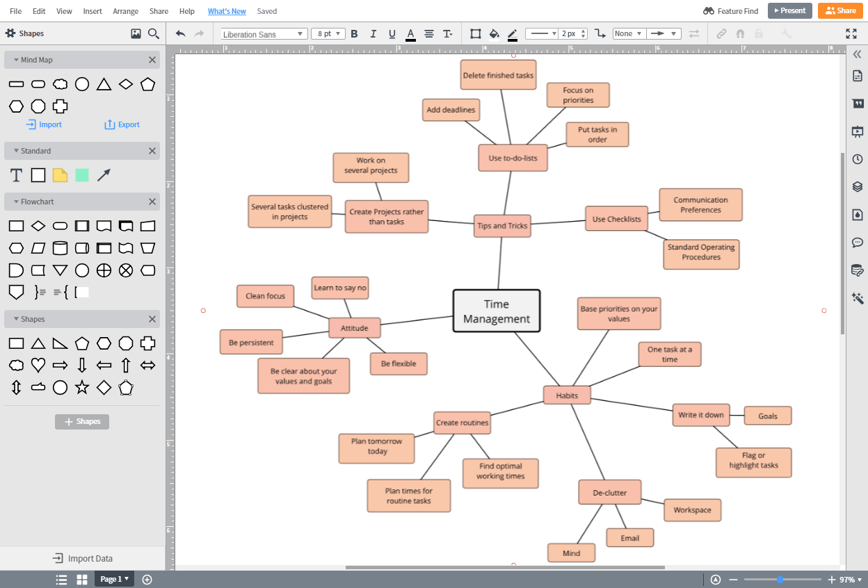The width and height of the screenshot is (868, 588).
Task: Collapse the Flowchart shapes section
Action: pos(17,202)
